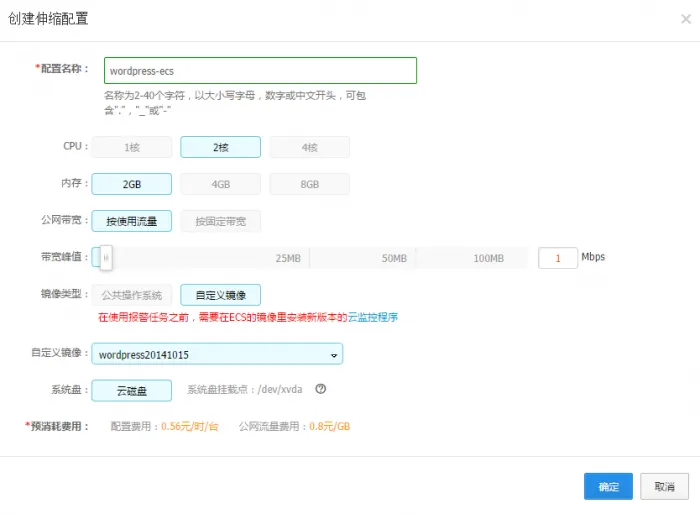
Task: Click the 0.8元/GB traffic cost text
Action: coord(329,426)
